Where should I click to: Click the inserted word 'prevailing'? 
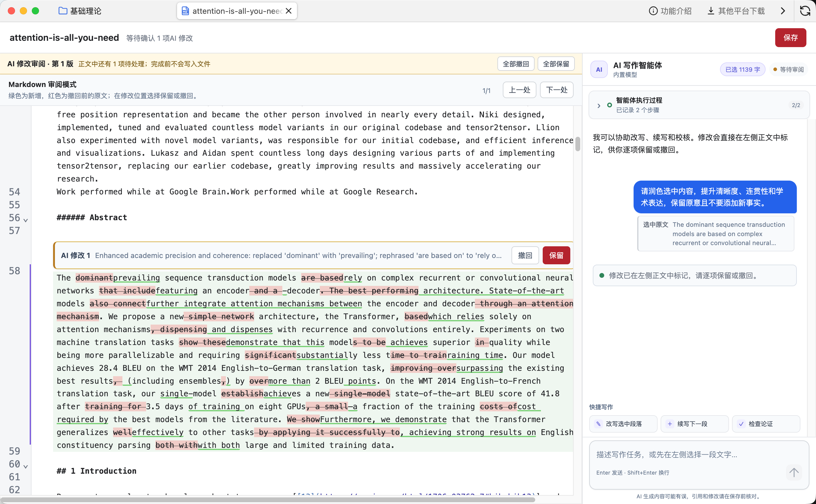[136, 278]
